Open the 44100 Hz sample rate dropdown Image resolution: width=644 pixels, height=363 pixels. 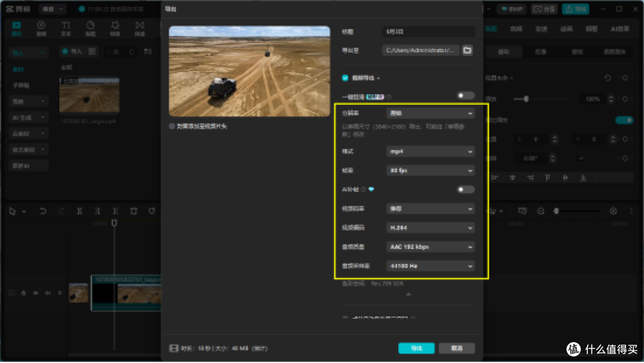[x=431, y=266]
